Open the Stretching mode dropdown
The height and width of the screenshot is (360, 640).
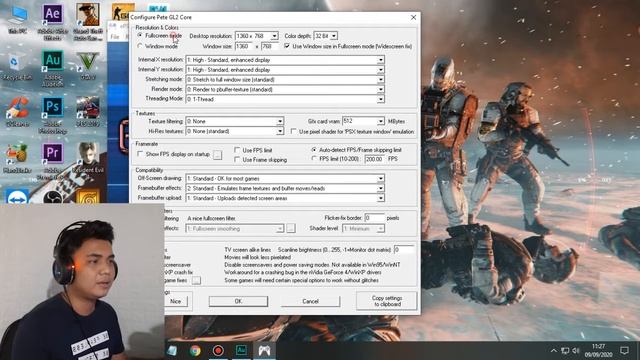tap(380, 80)
